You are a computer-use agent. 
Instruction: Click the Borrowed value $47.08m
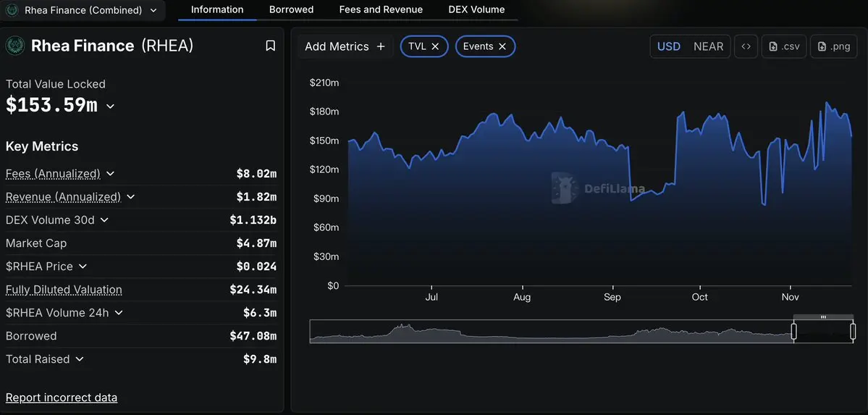click(x=253, y=336)
